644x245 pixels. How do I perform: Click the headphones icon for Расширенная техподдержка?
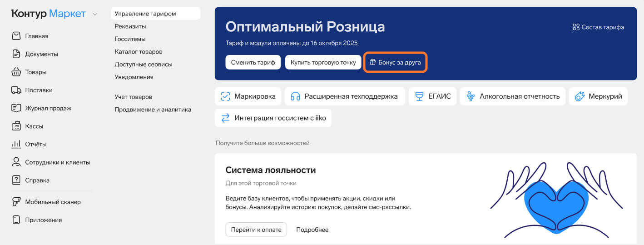point(295,96)
